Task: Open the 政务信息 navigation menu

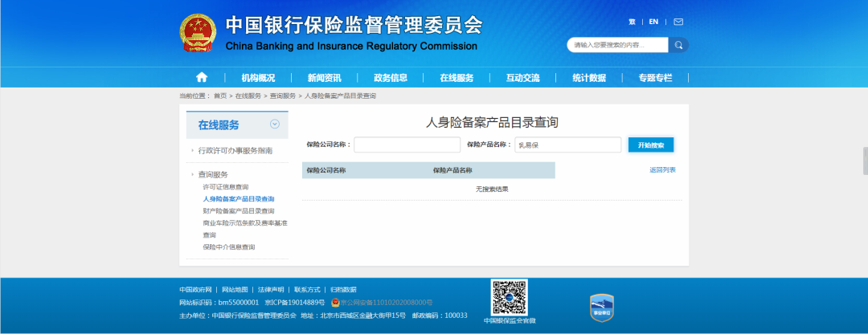Action: 391,78
